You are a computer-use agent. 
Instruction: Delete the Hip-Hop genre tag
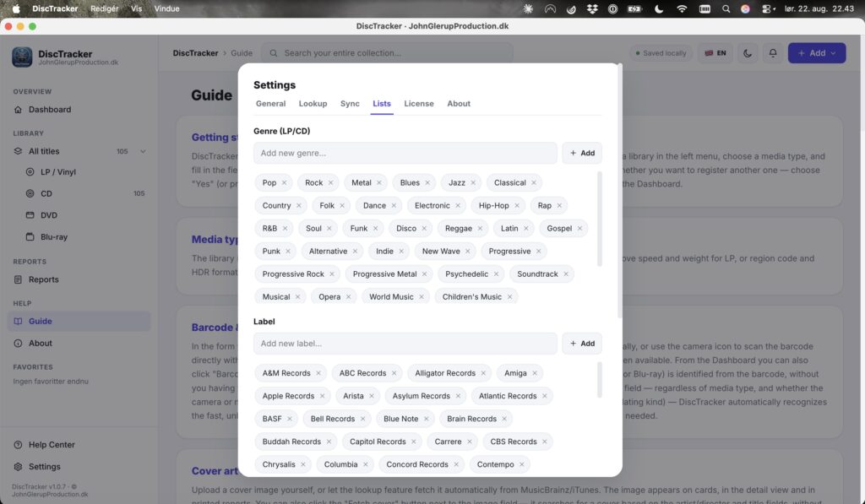[517, 206]
